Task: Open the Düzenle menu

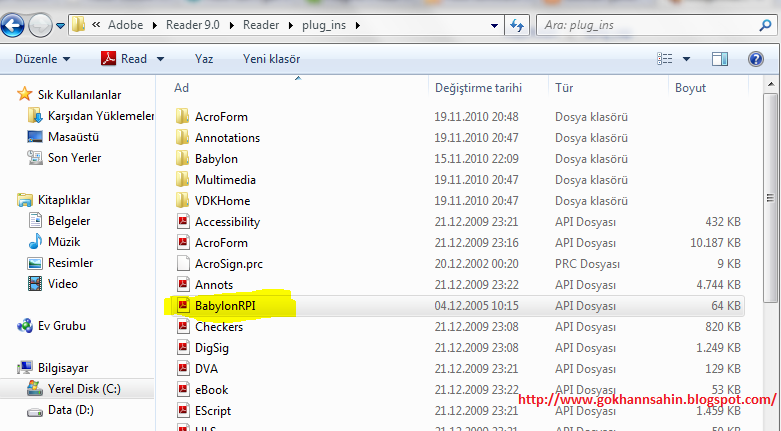Action: point(42,59)
